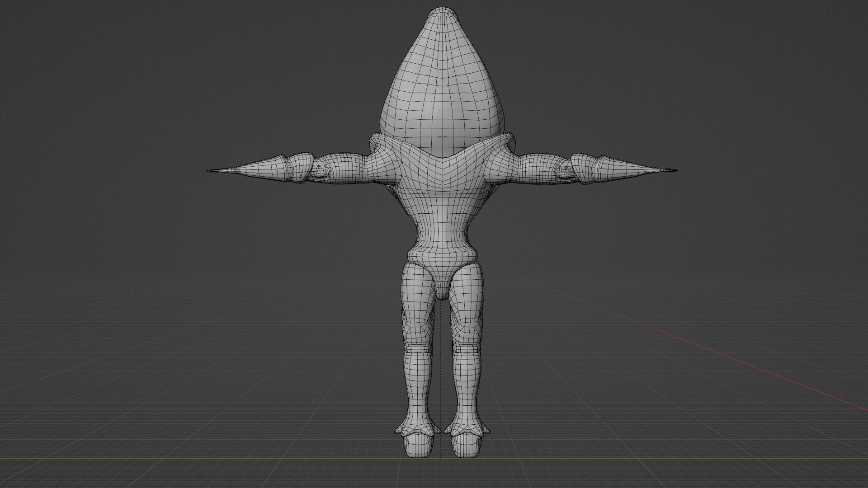Viewport: 868px width, 488px height.
Task: Select the left foot of the character
Action: tap(418, 445)
